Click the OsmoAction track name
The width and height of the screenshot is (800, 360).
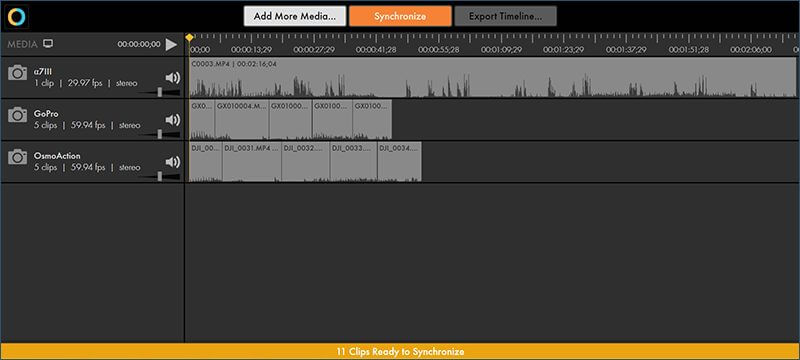[x=57, y=156]
